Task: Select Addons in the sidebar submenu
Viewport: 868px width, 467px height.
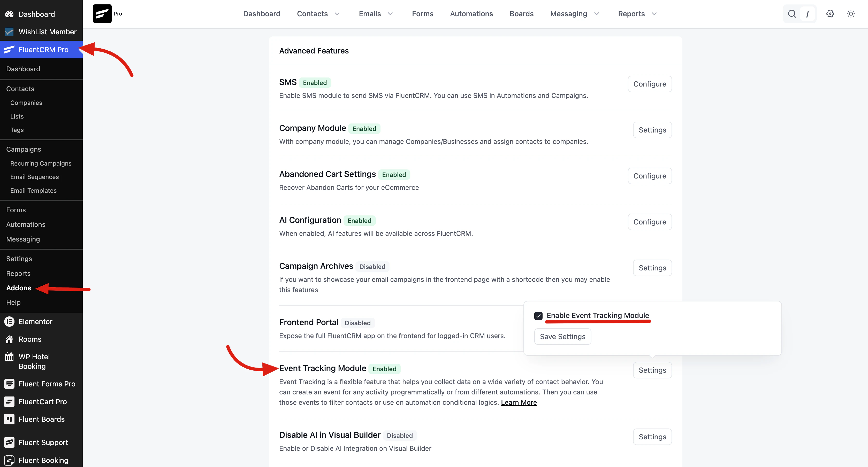Action: click(x=19, y=288)
